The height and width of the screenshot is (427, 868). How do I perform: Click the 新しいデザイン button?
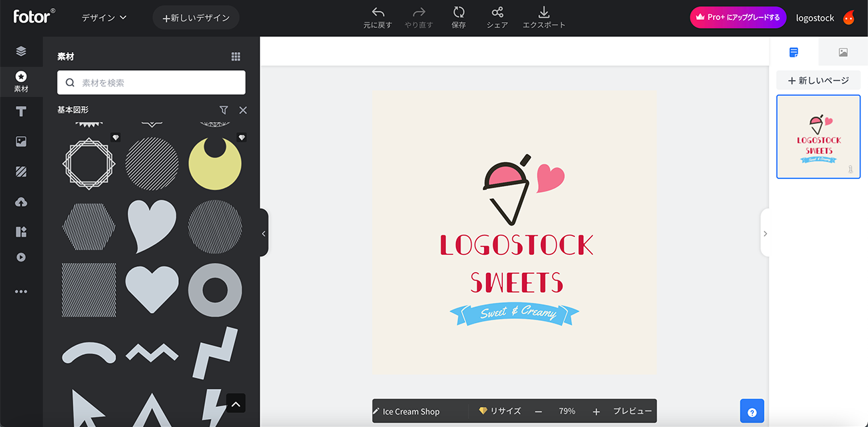[196, 18]
